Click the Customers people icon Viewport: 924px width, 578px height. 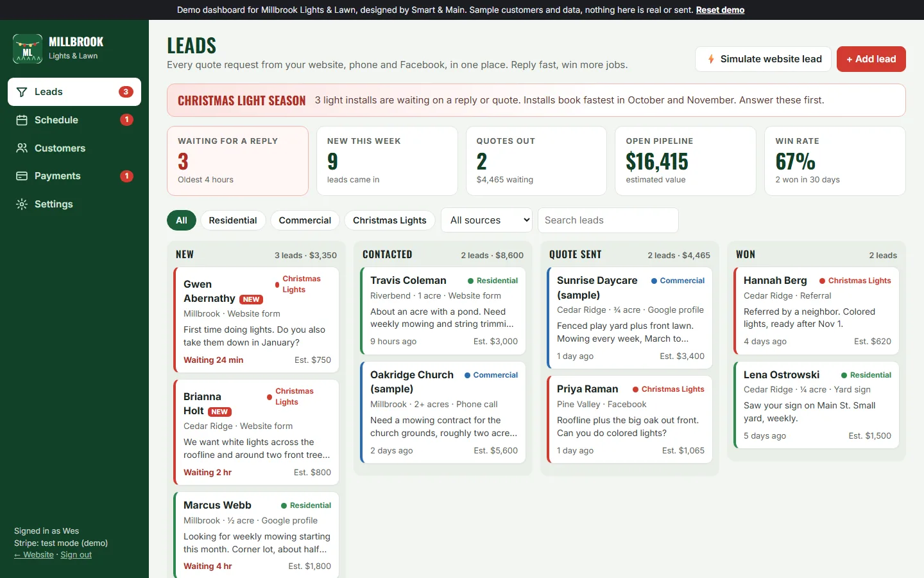pyautogui.click(x=22, y=148)
